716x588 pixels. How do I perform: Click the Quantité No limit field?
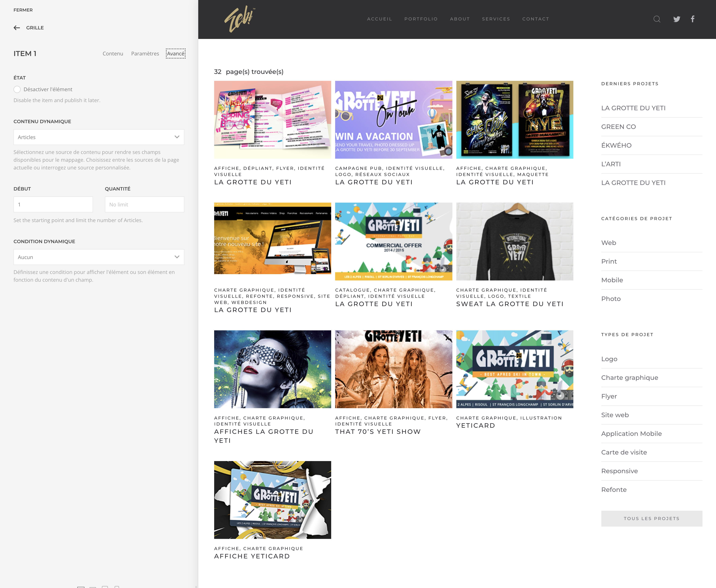pos(144,205)
